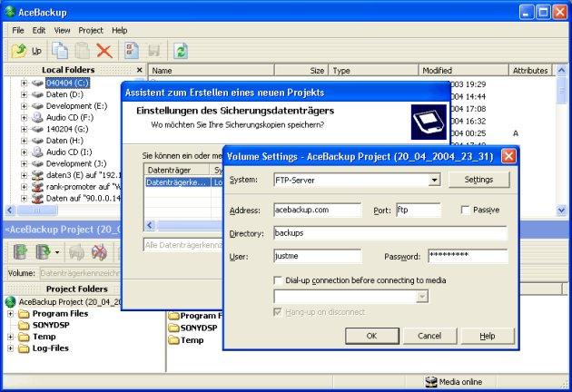
Task: Open the dropdown arrow beside restore database icon
Action: coord(57,252)
